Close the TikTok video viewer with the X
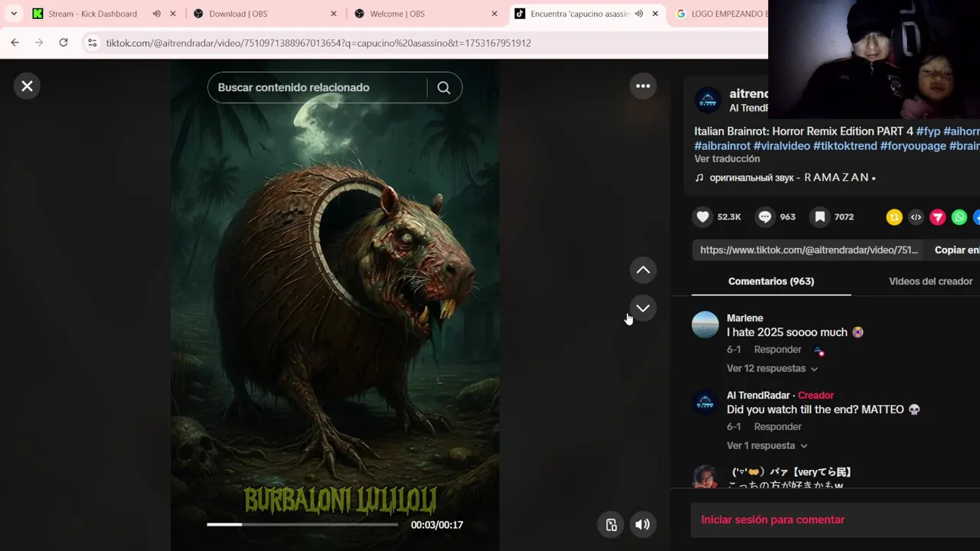The width and height of the screenshot is (980, 551). pyautogui.click(x=27, y=86)
